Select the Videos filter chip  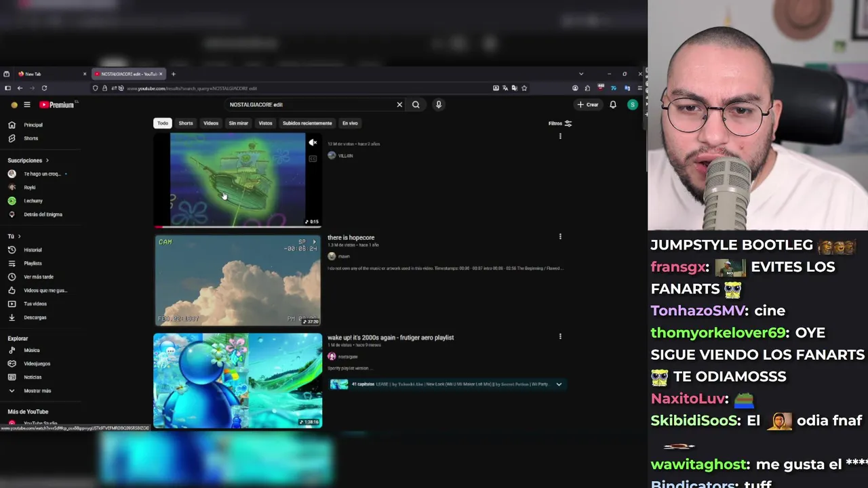211,123
